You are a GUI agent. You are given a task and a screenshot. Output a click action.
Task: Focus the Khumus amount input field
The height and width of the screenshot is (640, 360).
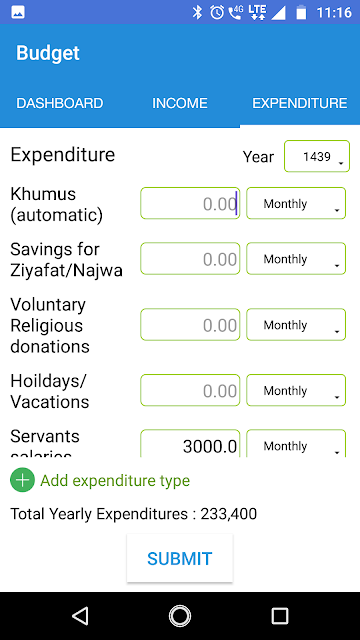[190, 203]
